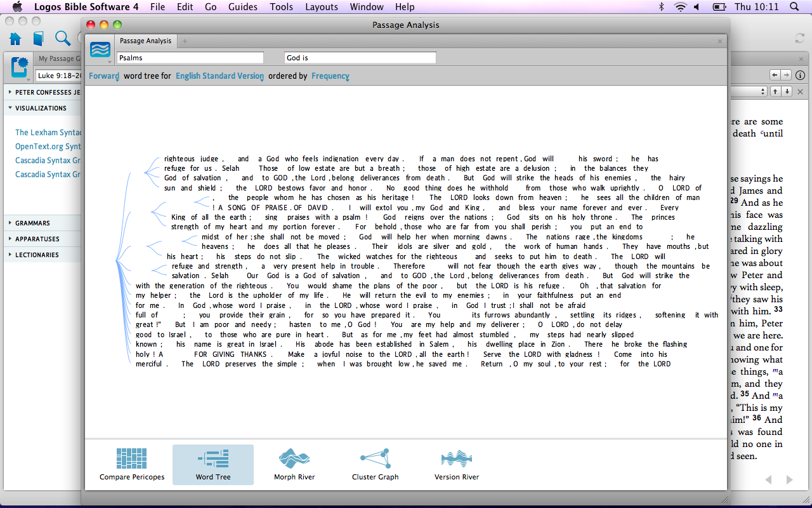Go to next page arrow in resource
This screenshot has height=508, width=812.
[x=789, y=479]
